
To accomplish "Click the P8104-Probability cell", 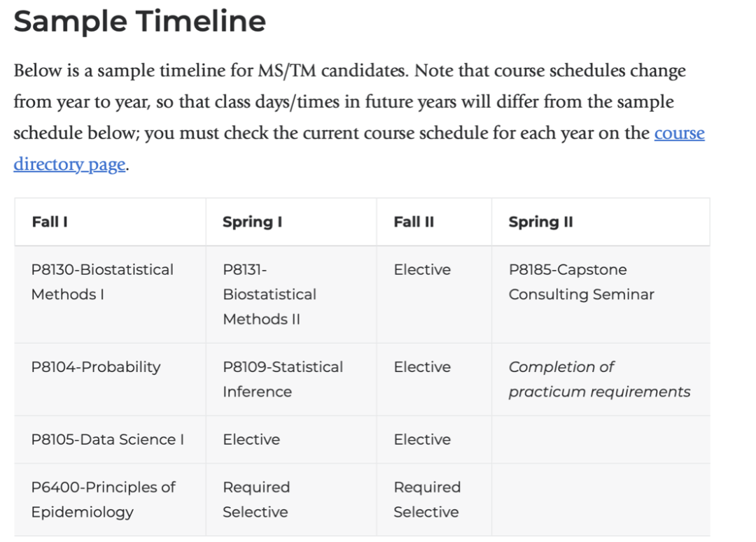I will tap(96, 367).
